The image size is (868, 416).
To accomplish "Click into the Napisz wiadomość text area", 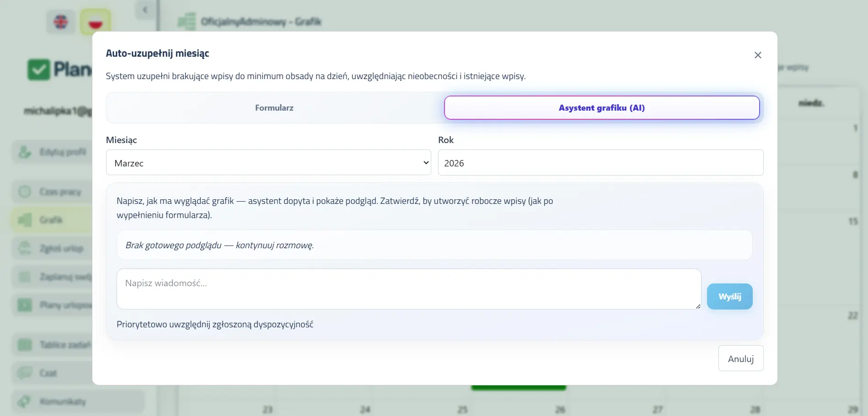I will 408,289.
